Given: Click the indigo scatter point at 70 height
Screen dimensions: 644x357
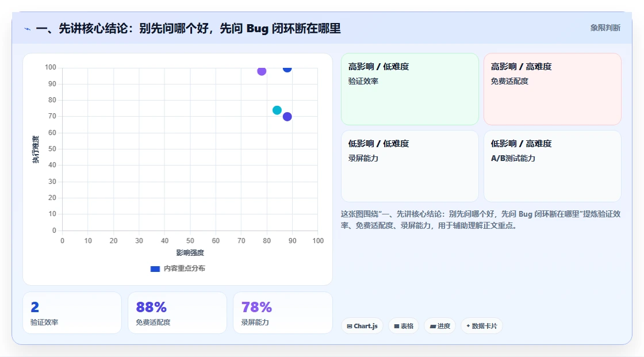Looking at the screenshot, I should point(287,117).
